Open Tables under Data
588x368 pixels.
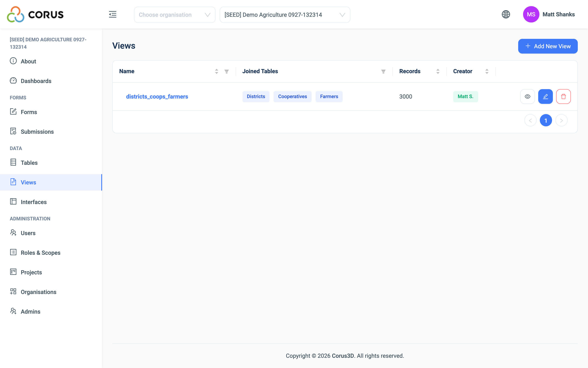click(51, 163)
